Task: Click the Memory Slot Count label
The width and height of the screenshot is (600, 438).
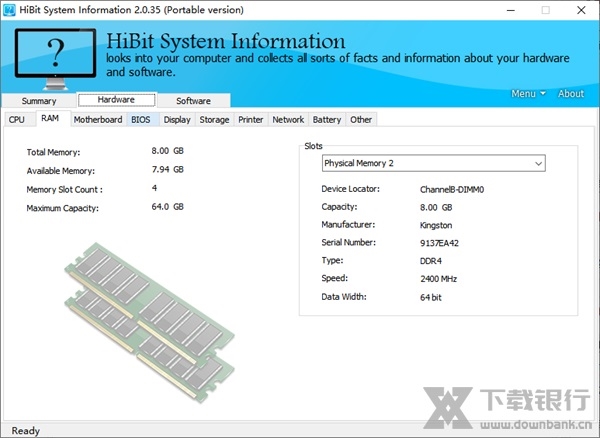Action: click(x=64, y=190)
